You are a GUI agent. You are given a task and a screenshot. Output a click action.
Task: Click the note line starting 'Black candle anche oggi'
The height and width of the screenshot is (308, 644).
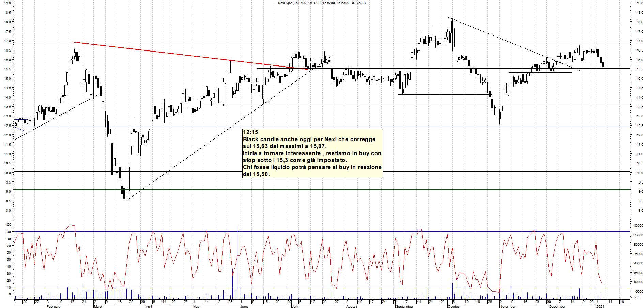[x=309, y=139]
